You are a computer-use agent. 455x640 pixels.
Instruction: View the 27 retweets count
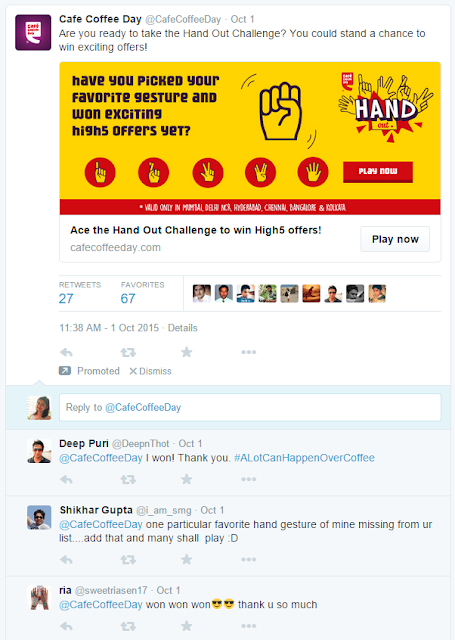click(66, 298)
